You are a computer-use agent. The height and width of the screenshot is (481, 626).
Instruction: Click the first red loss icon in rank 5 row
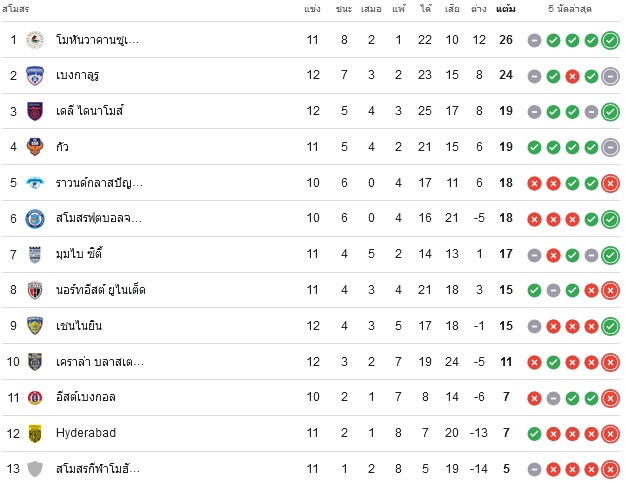[534, 184]
